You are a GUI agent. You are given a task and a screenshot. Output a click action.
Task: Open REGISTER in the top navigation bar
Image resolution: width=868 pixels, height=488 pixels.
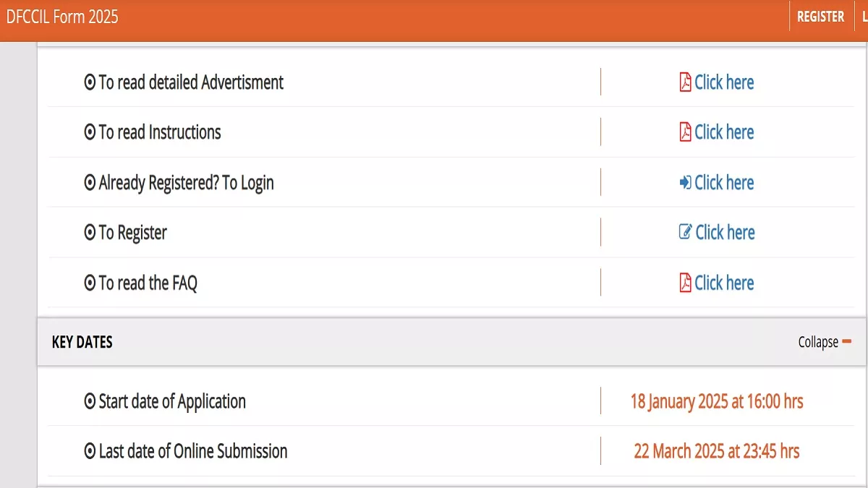(x=820, y=17)
